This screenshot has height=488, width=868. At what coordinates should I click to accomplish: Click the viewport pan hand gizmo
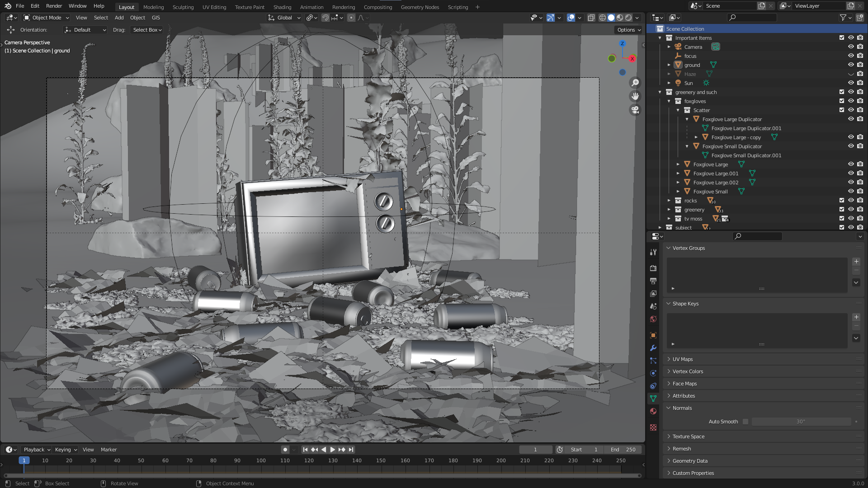635,96
